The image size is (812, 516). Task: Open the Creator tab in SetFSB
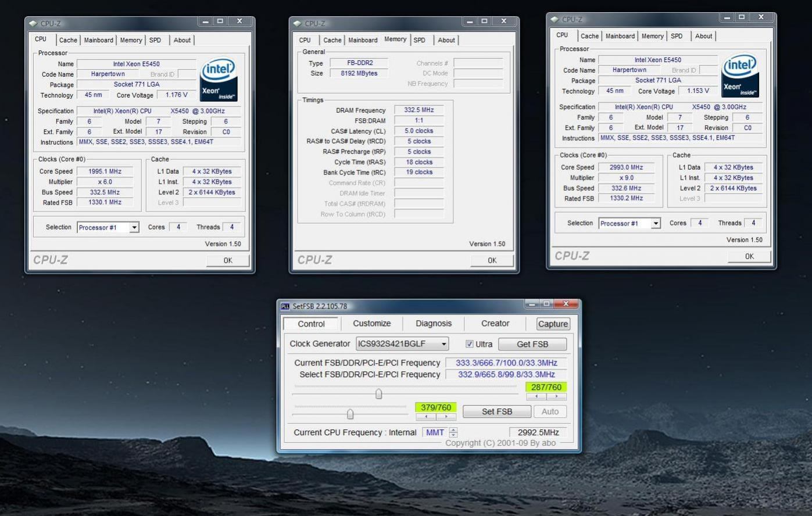(x=495, y=324)
